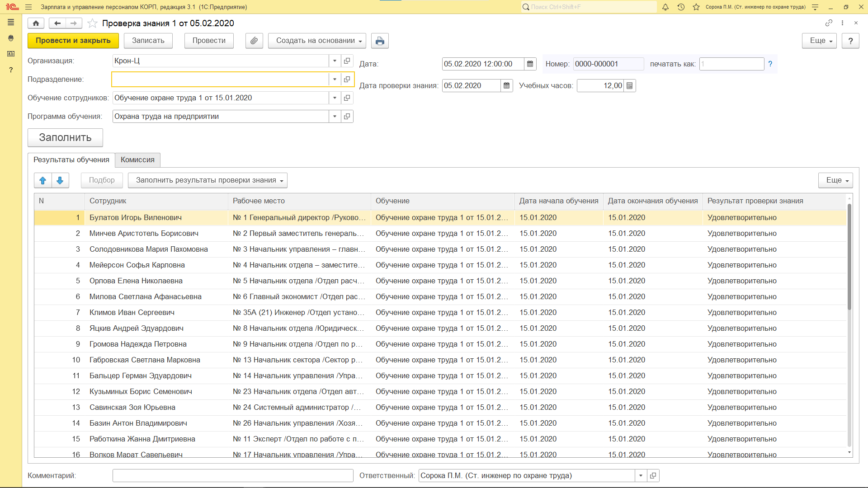
Task: Move row down with blue arrow
Action: click(60, 180)
